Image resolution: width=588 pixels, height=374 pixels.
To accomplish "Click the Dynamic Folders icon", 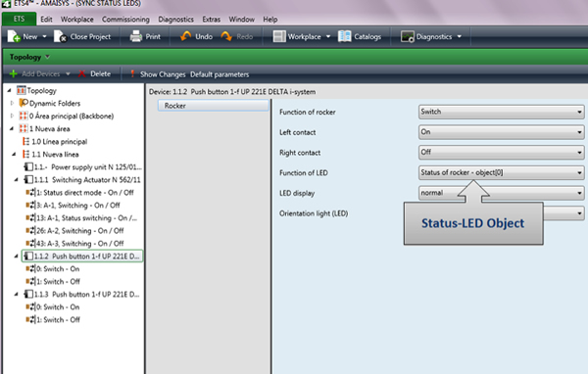I will point(24,103).
